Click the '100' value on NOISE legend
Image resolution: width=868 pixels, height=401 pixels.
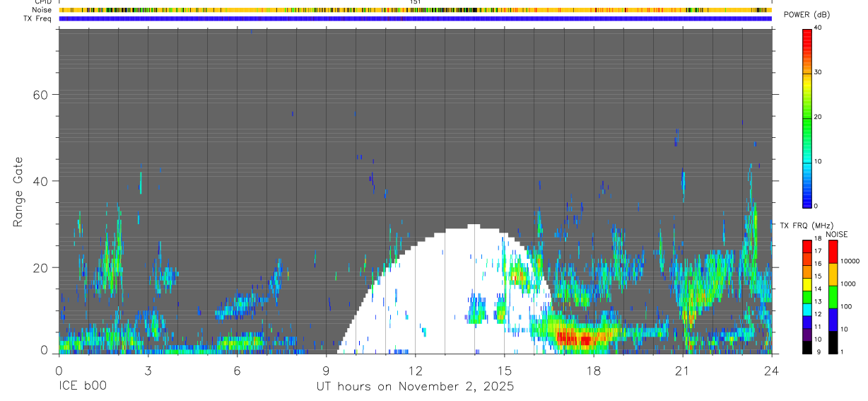[x=847, y=306]
